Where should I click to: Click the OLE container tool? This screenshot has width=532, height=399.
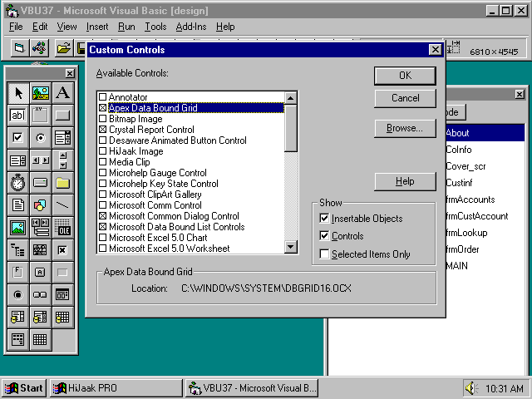(62, 227)
